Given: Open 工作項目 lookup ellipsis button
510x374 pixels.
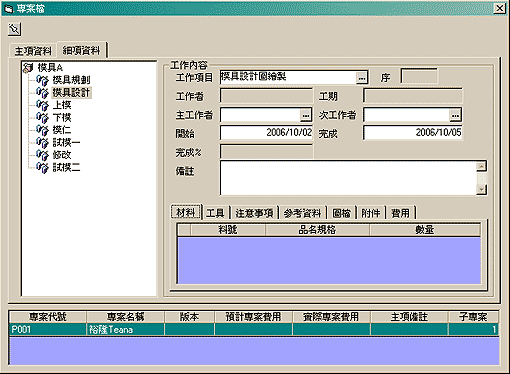Looking at the screenshot, I should 362,78.
